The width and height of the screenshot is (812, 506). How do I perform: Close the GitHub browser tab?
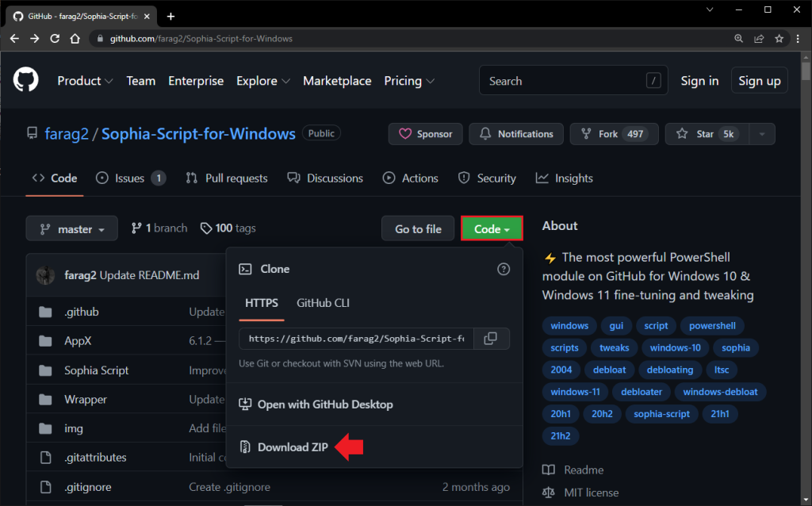[147, 17]
